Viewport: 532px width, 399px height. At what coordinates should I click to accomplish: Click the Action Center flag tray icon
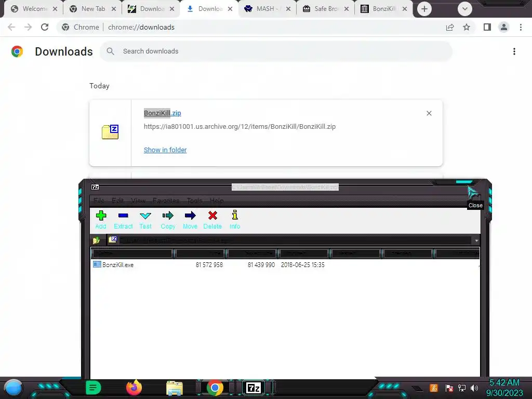coord(449,388)
